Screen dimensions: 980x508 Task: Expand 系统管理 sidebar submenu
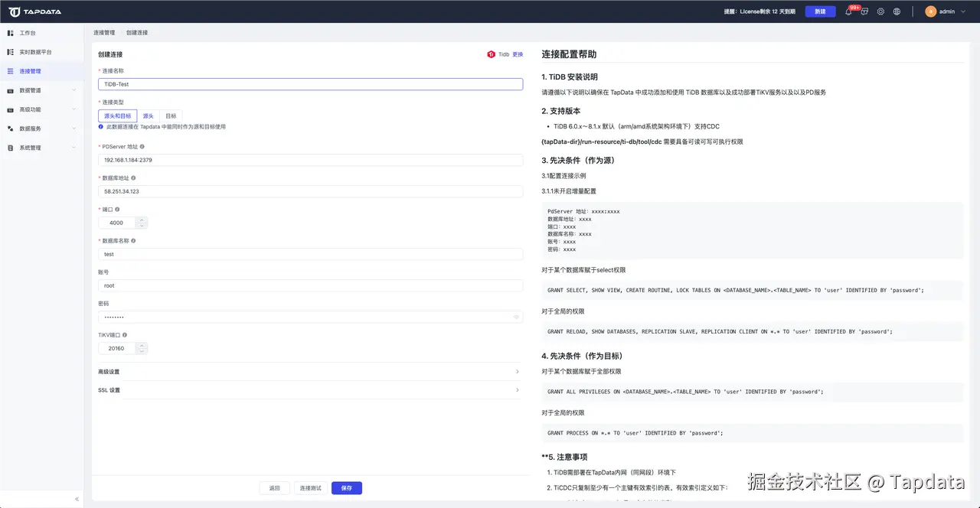tap(74, 148)
